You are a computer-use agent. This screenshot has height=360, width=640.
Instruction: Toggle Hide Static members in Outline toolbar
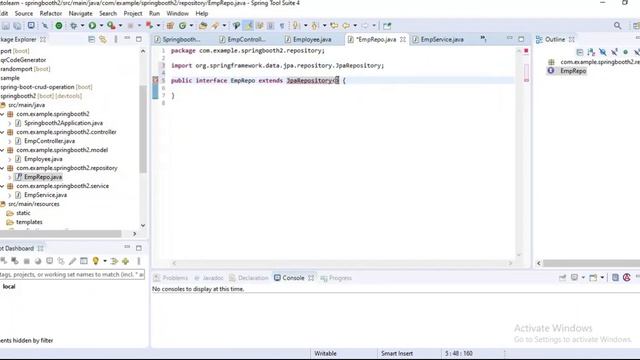click(x=614, y=52)
